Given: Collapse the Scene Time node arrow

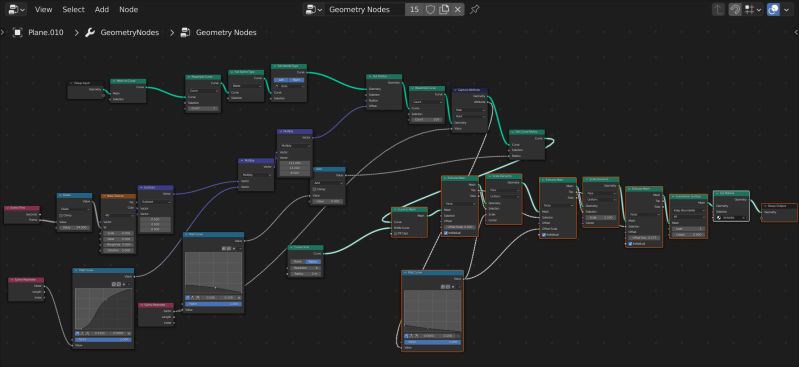Looking at the screenshot, I should click(8, 208).
